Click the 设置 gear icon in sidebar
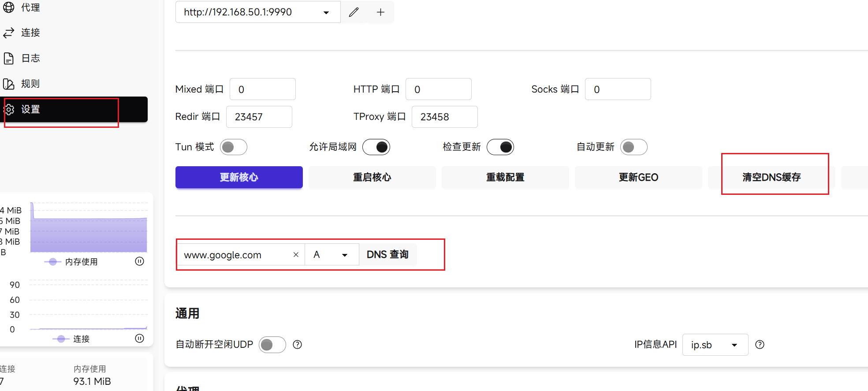Image resolution: width=868 pixels, height=391 pixels. click(9, 109)
